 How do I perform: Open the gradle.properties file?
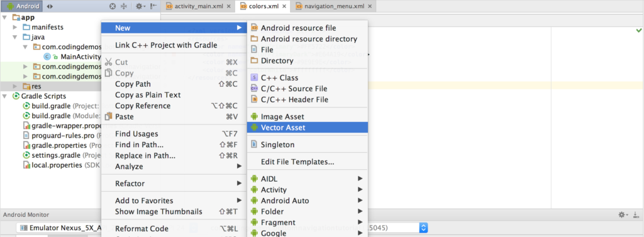pos(60,145)
